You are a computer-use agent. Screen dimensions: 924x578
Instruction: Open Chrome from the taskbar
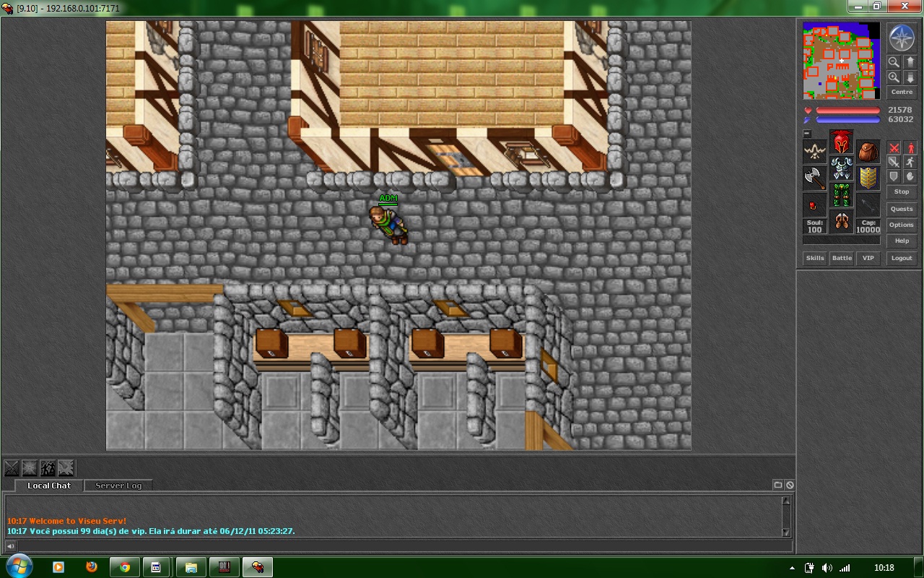pos(124,567)
